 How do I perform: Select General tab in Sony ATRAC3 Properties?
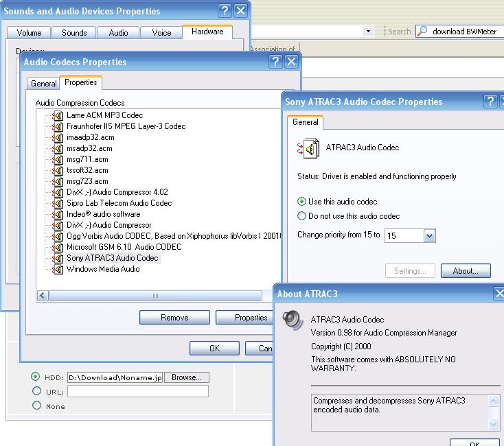(306, 122)
